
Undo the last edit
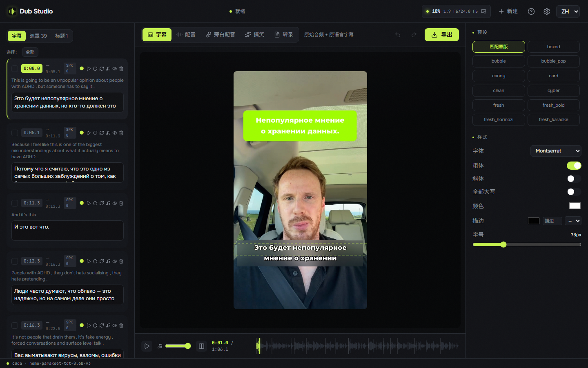[x=398, y=35]
